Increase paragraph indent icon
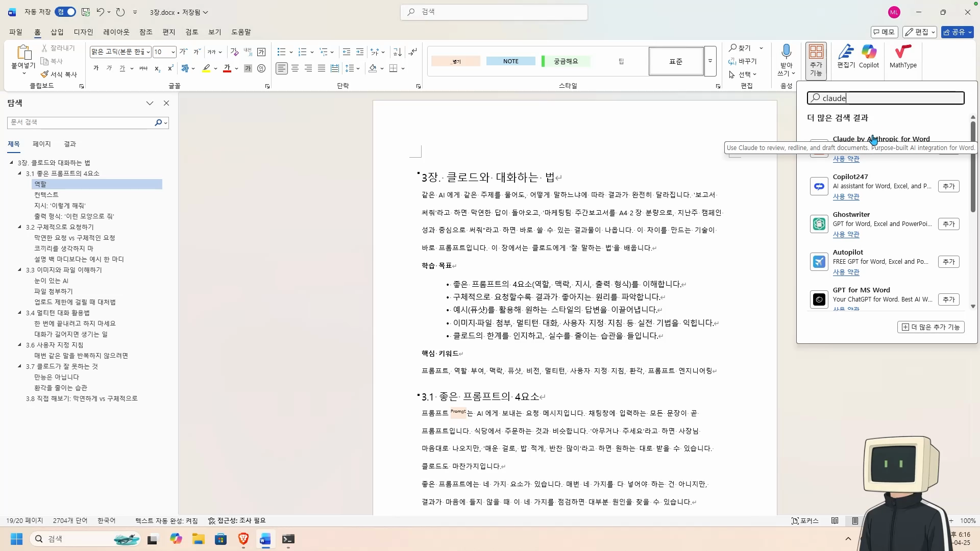 360,52
